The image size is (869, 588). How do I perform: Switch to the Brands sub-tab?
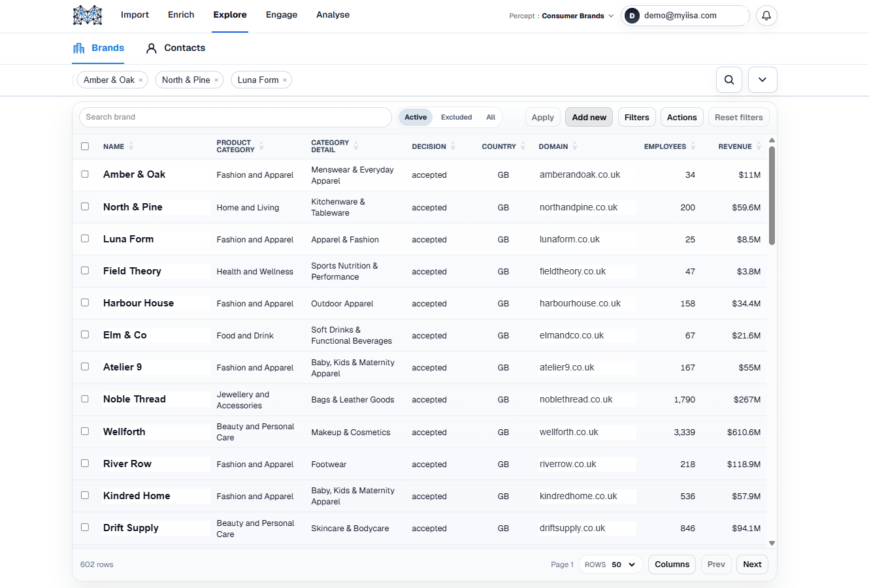(99, 48)
